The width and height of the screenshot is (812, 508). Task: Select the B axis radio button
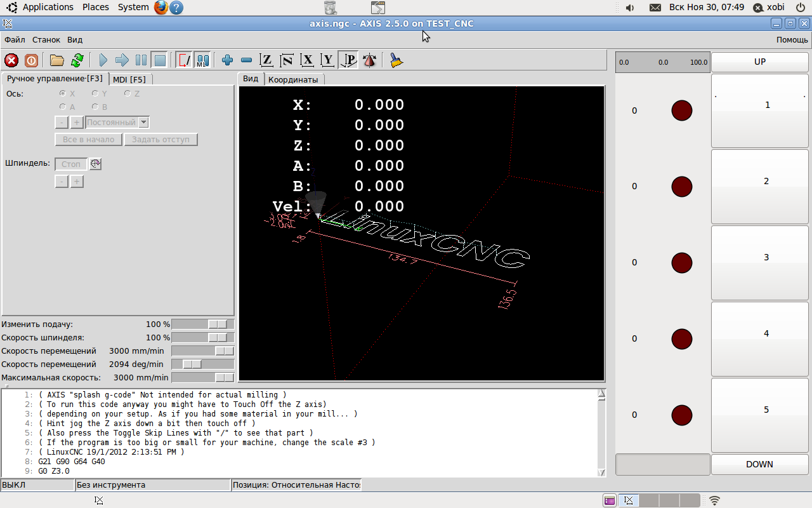click(x=95, y=107)
